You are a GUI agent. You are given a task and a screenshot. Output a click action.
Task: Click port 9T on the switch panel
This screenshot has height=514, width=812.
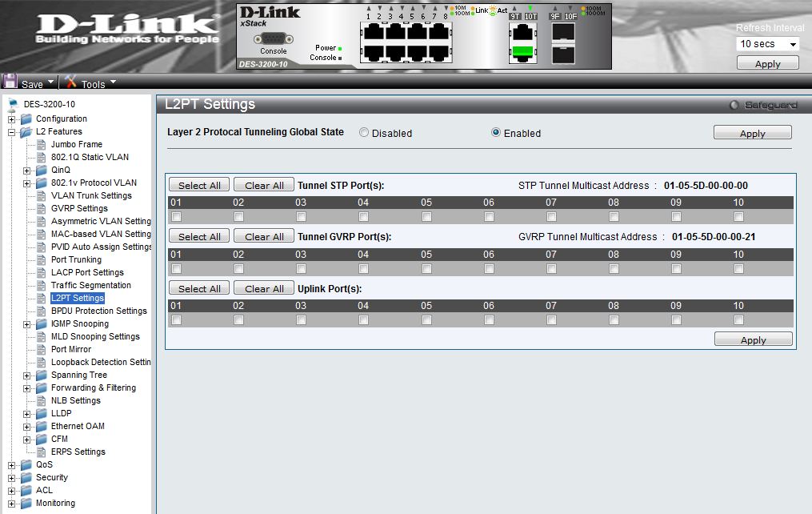(522, 33)
